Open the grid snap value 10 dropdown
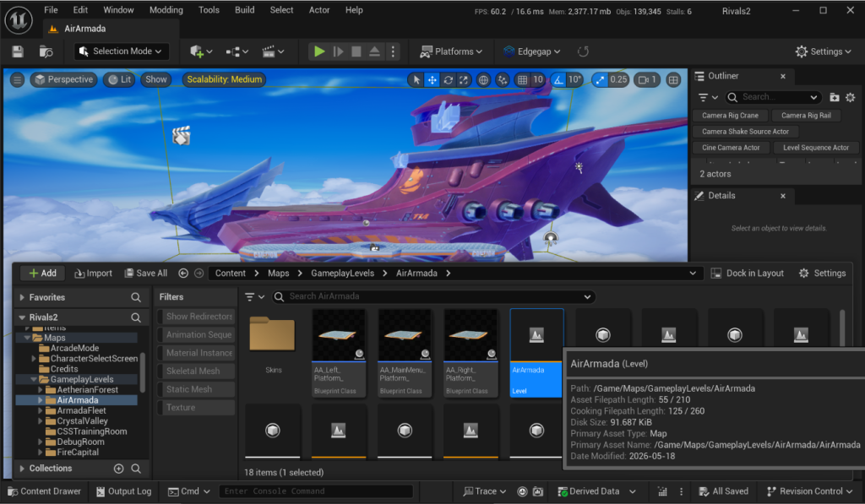 tap(538, 80)
